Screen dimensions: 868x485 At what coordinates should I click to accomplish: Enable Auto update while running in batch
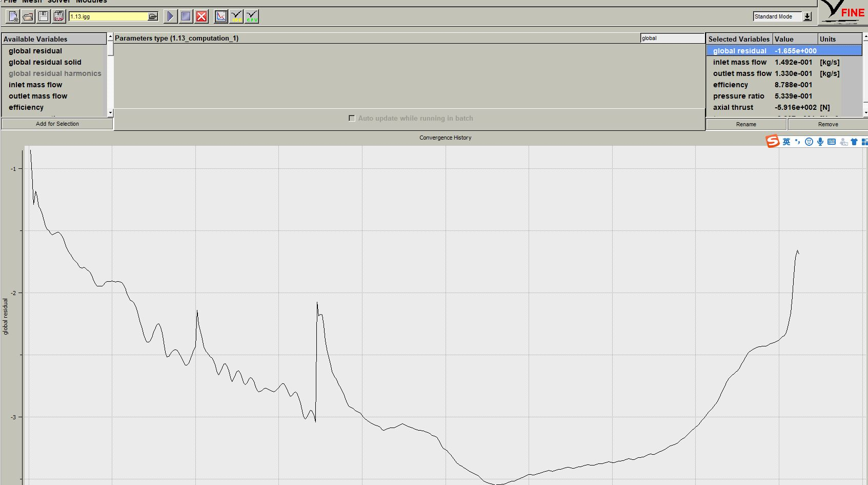[x=352, y=118]
